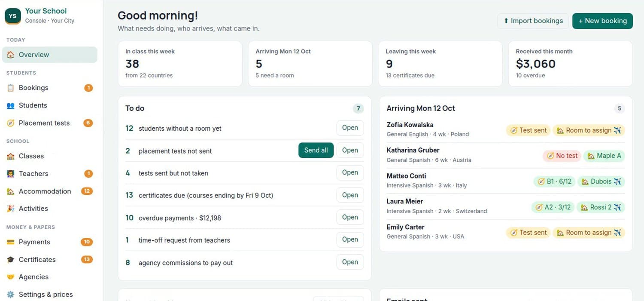Screen dimensions: 644x301
Task: Click the YS school logo badge
Action: coord(13,16)
